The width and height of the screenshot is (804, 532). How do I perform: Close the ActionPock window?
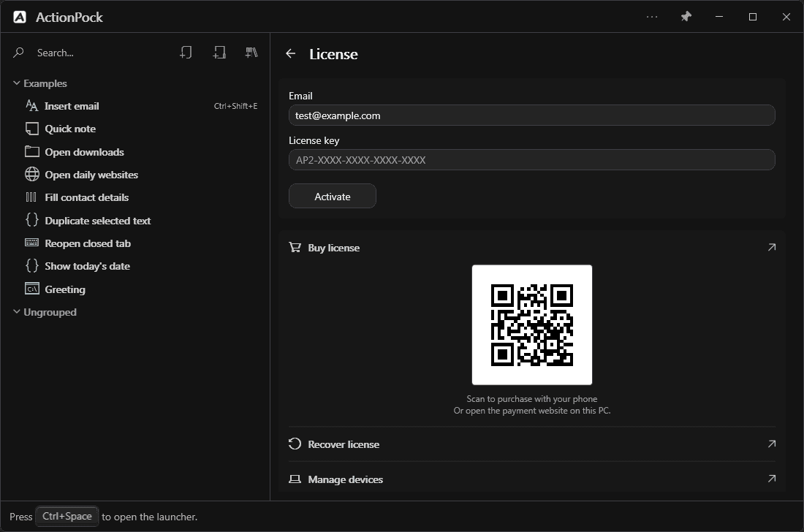pyautogui.click(x=786, y=17)
